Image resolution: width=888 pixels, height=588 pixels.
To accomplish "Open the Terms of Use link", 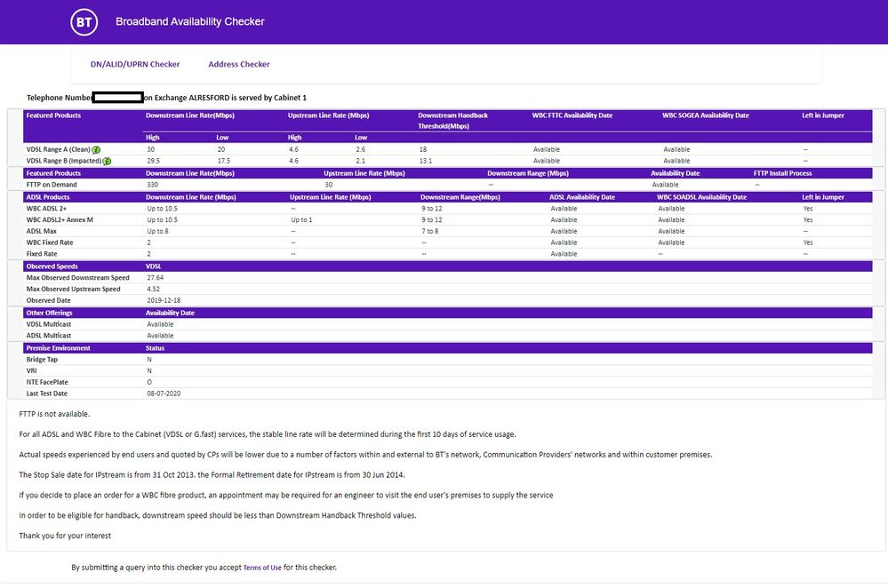I will pyautogui.click(x=262, y=568).
